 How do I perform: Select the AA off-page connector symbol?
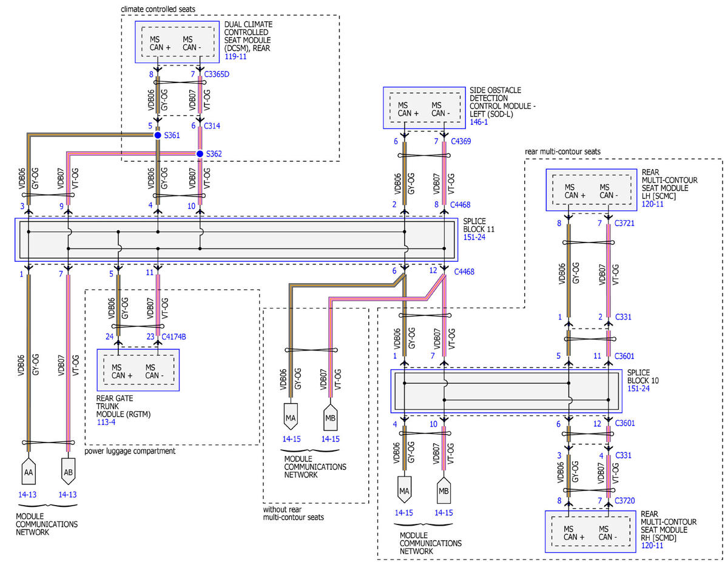(x=28, y=472)
